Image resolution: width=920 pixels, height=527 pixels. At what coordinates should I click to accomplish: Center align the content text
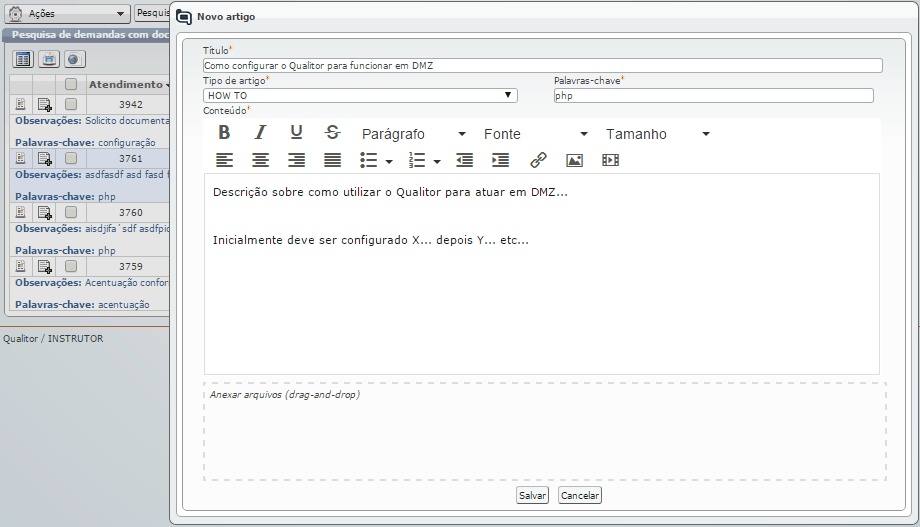(260, 160)
